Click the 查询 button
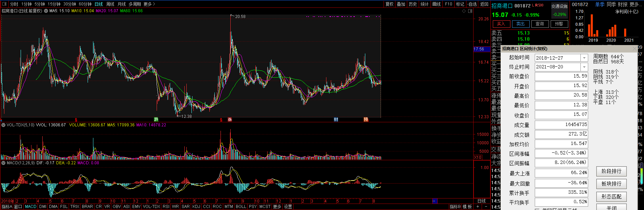644x210 pixels. [x=540, y=24]
